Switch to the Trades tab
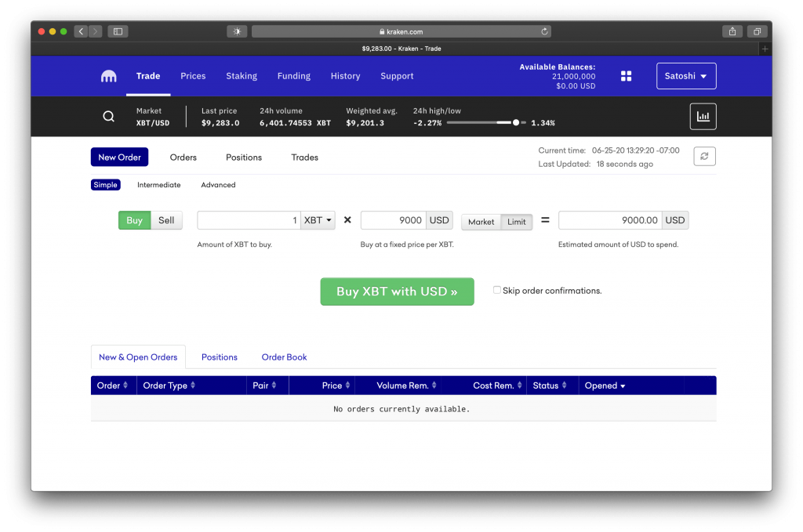Viewport: 803px width, 532px height. coord(305,157)
